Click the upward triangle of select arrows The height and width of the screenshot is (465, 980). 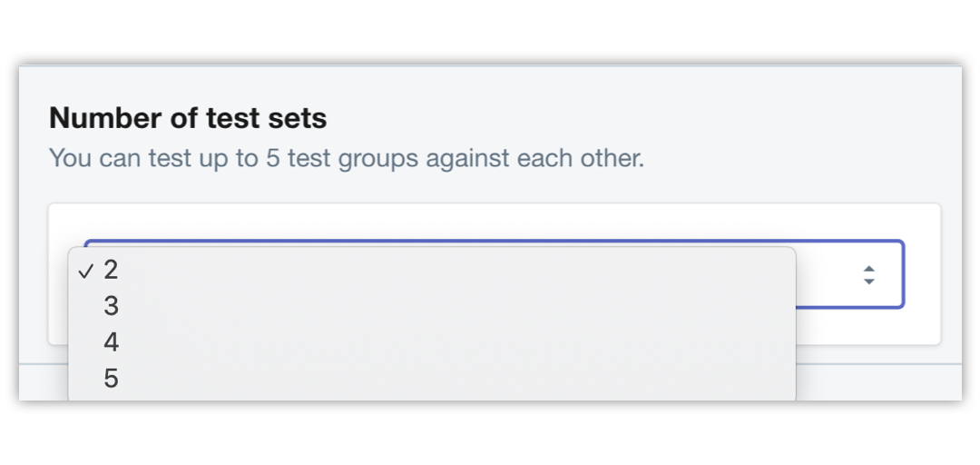click(x=868, y=269)
